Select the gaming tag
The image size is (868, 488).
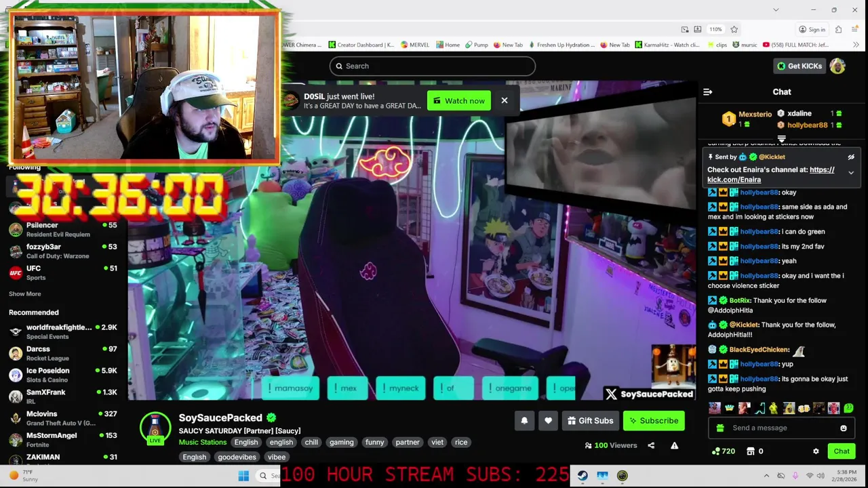click(341, 443)
